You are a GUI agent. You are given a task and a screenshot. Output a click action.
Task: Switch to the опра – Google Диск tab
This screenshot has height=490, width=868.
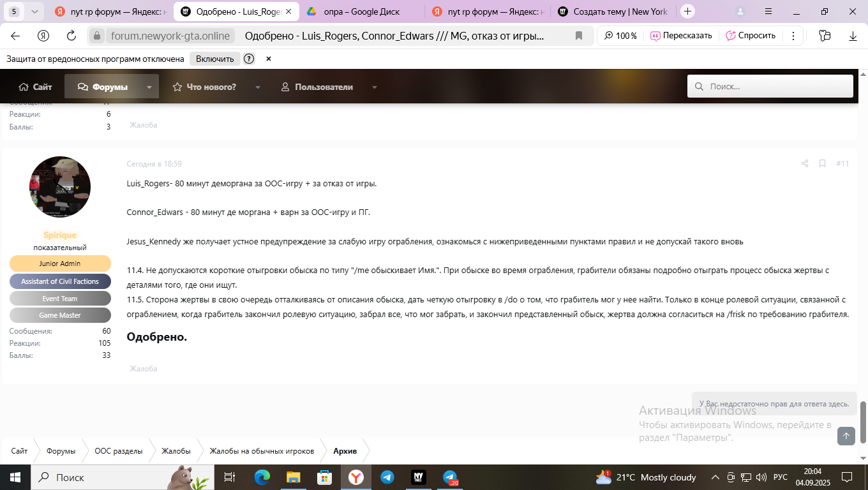point(361,11)
